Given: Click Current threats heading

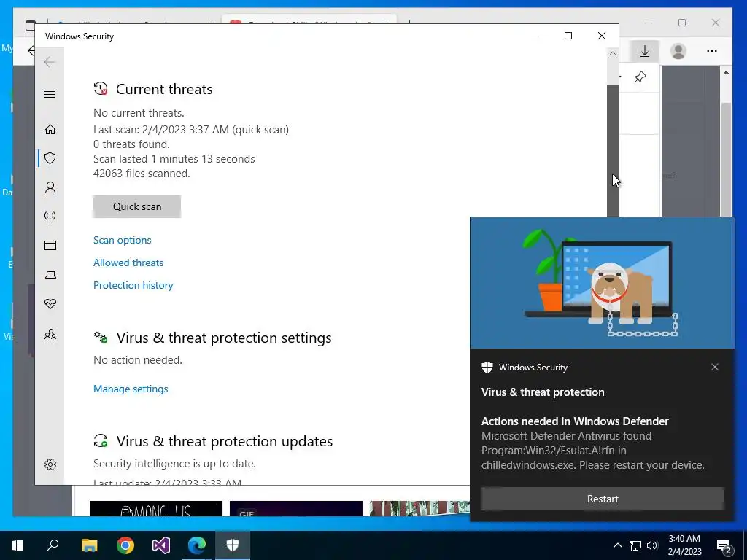Looking at the screenshot, I should pyautogui.click(x=164, y=89).
